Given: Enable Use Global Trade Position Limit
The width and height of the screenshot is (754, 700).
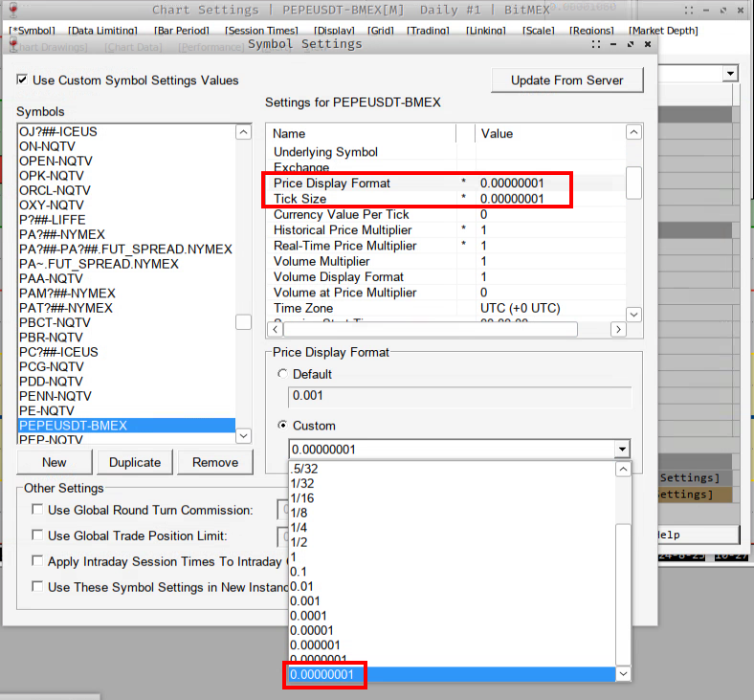Looking at the screenshot, I should (37, 536).
